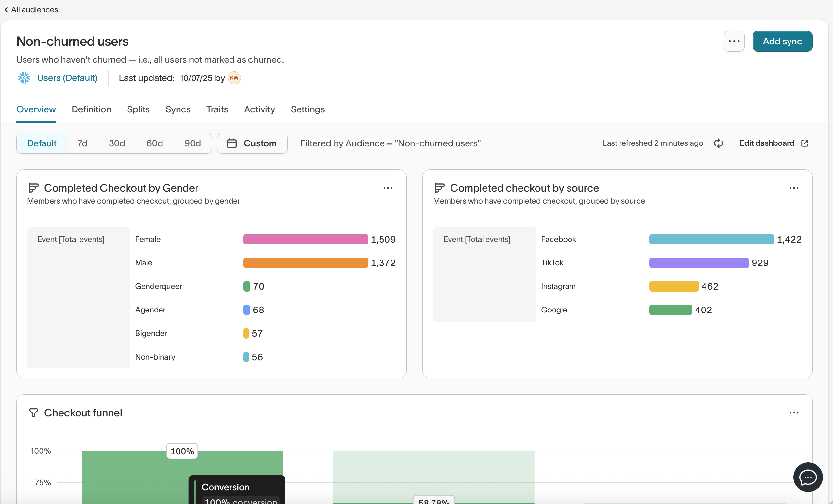The width and height of the screenshot is (833, 504).
Task: Click the funnel icon beside Checkout funnel
Action: (33, 413)
